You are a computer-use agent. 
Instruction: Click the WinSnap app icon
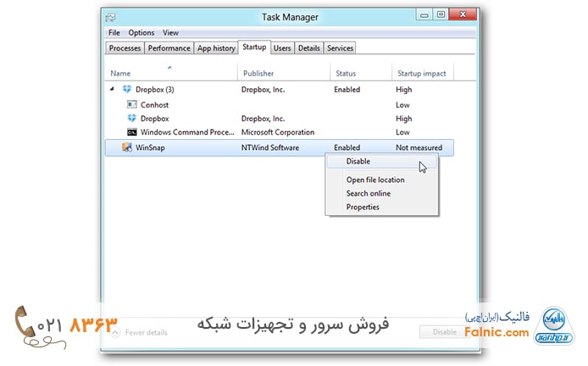pos(127,147)
